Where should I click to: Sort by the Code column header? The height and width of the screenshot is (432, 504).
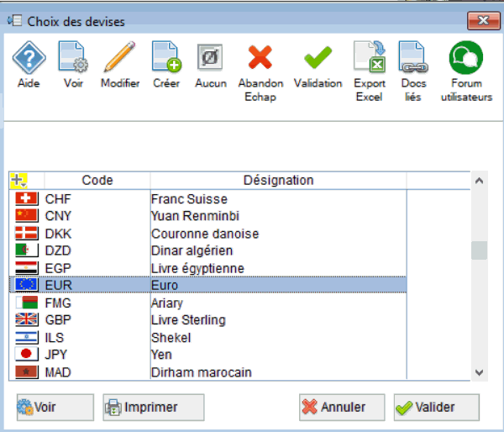[x=97, y=181]
